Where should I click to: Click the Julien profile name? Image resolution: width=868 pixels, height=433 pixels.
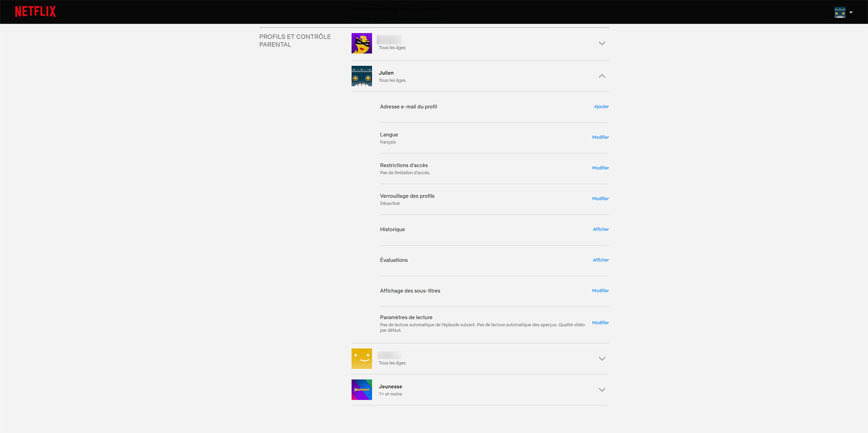click(386, 73)
